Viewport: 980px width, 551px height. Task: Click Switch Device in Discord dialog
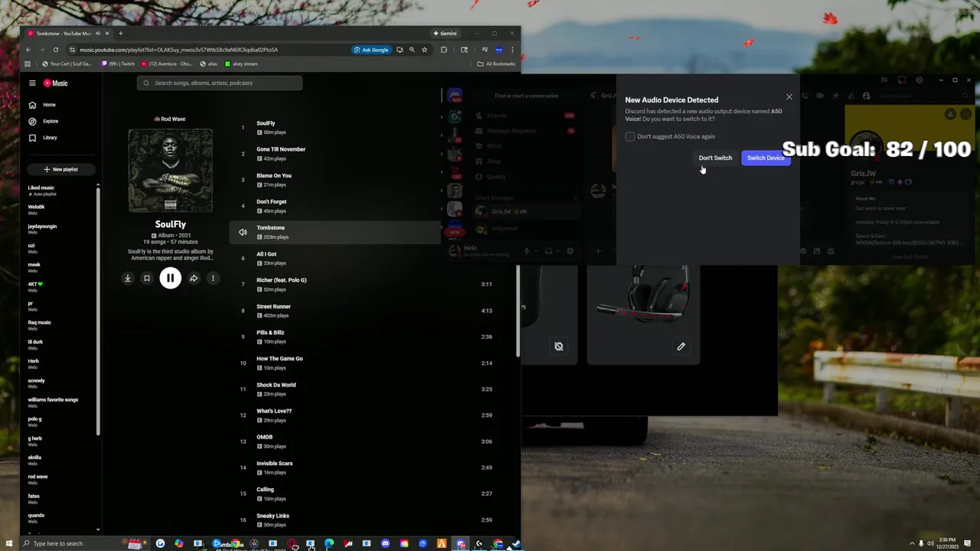coord(766,158)
